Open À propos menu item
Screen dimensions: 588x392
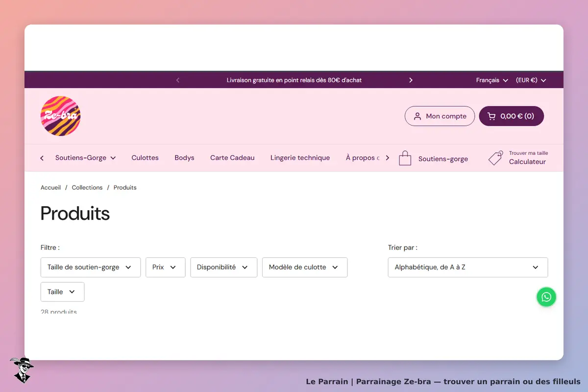click(x=363, y=158)
